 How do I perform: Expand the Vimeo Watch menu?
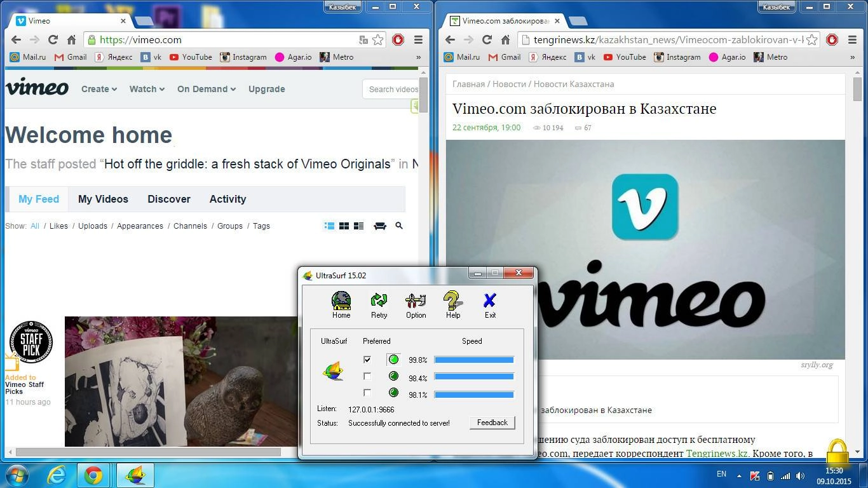point(147,89)
